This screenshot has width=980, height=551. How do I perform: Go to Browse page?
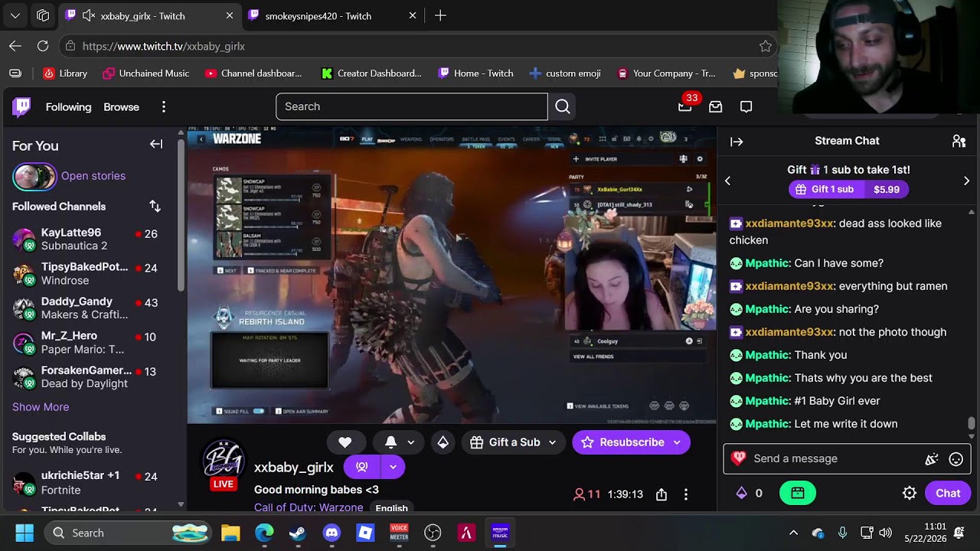pyautogui.click(x=121, y=107)
